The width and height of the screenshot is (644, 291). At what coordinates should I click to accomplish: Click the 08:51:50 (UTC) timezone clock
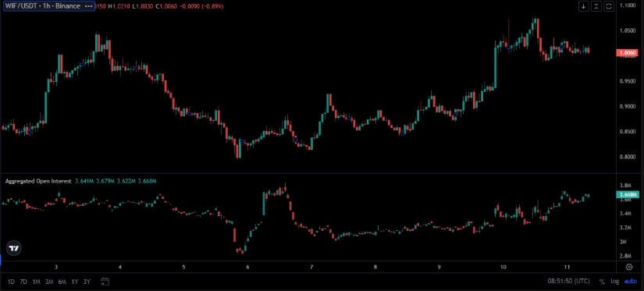coord(569,282)
